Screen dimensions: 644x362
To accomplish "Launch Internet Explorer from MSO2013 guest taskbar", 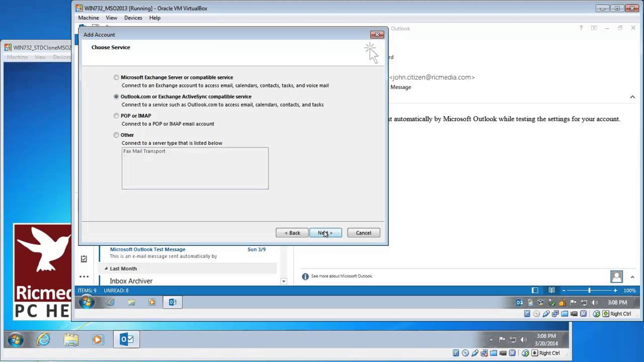I will (x=110, y=302).
